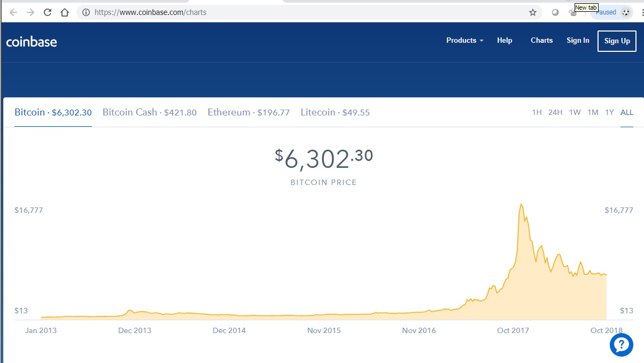Open the help chat bubble
644x363 pixels.
click(x=622, y=345)
